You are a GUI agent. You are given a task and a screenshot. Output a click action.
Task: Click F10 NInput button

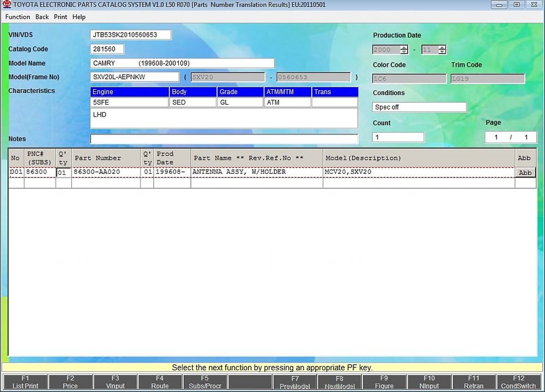tap(429, 382)
